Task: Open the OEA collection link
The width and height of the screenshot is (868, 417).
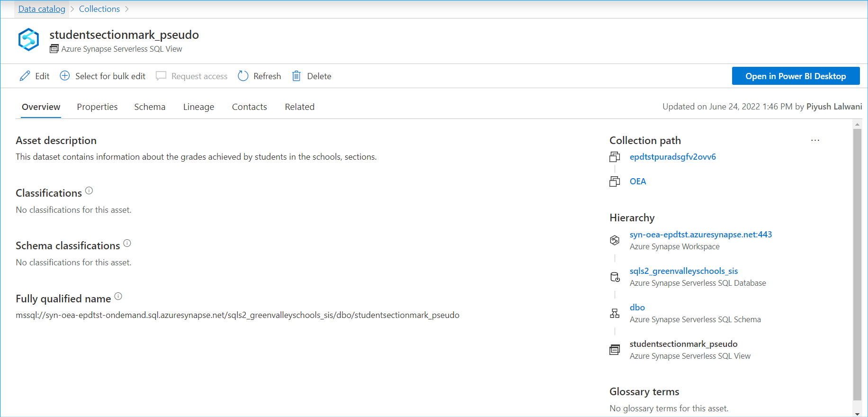Action: coord(638,181)
